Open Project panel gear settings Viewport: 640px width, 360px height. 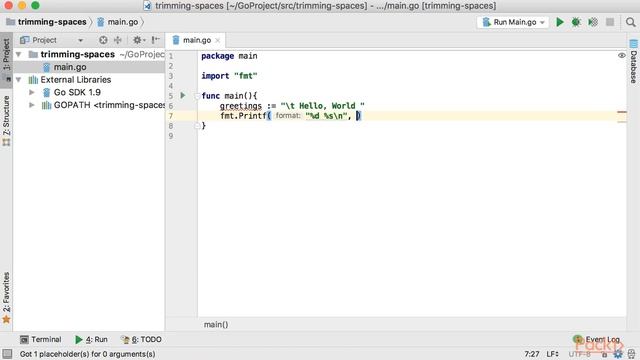(x=138, y=40)
